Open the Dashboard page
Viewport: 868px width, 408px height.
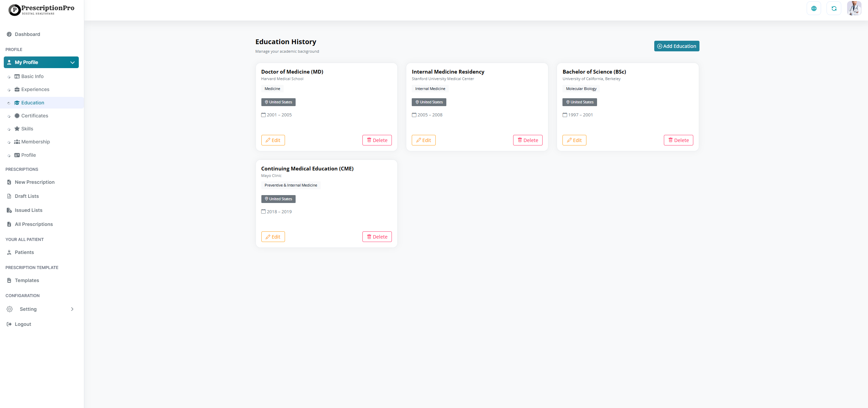click(x=27, y=34)
